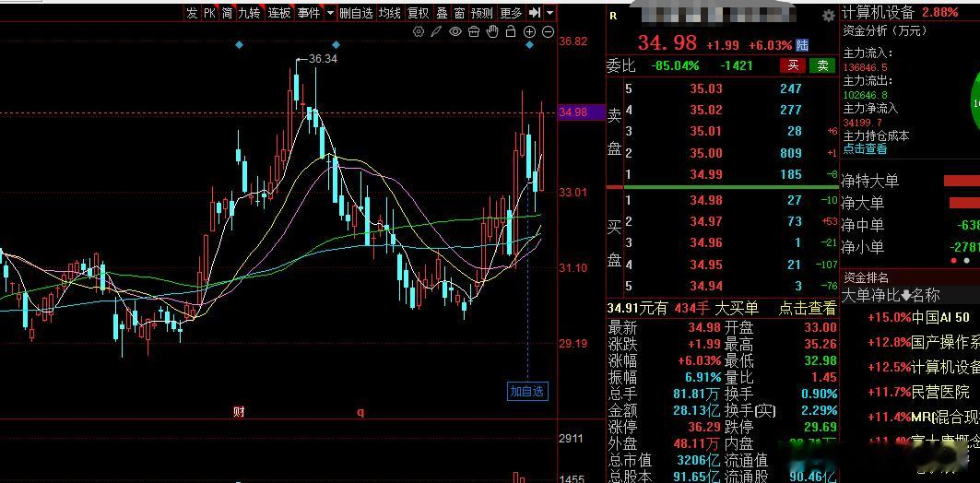Zoom out with the circled minus icon
The width and height of the screenshot is (980, 483).
(x=549, y=32)
